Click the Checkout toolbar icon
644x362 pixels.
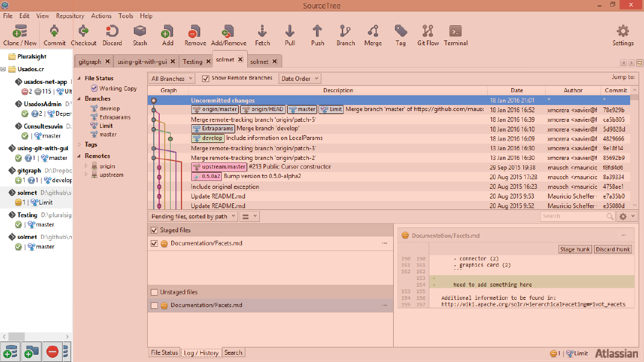83,35
